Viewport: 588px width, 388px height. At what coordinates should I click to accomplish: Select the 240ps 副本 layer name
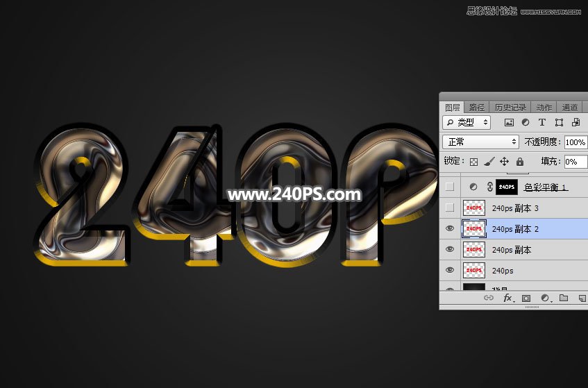(x=512, y=250)
